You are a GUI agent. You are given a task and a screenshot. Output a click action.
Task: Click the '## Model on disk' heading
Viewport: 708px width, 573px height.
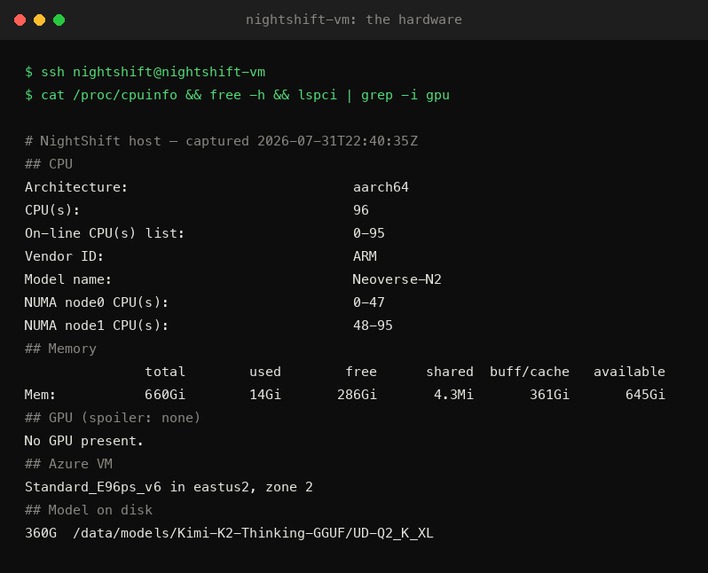[x=88, y=510]
